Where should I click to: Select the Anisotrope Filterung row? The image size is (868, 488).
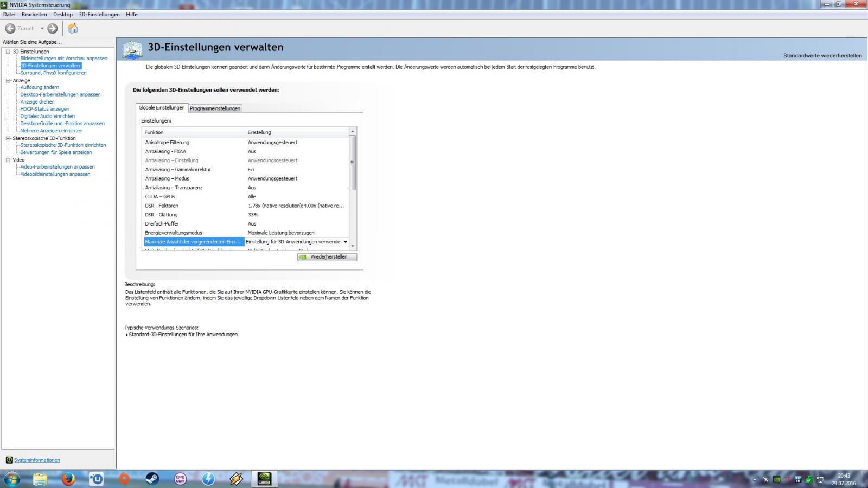click(246, 143)
